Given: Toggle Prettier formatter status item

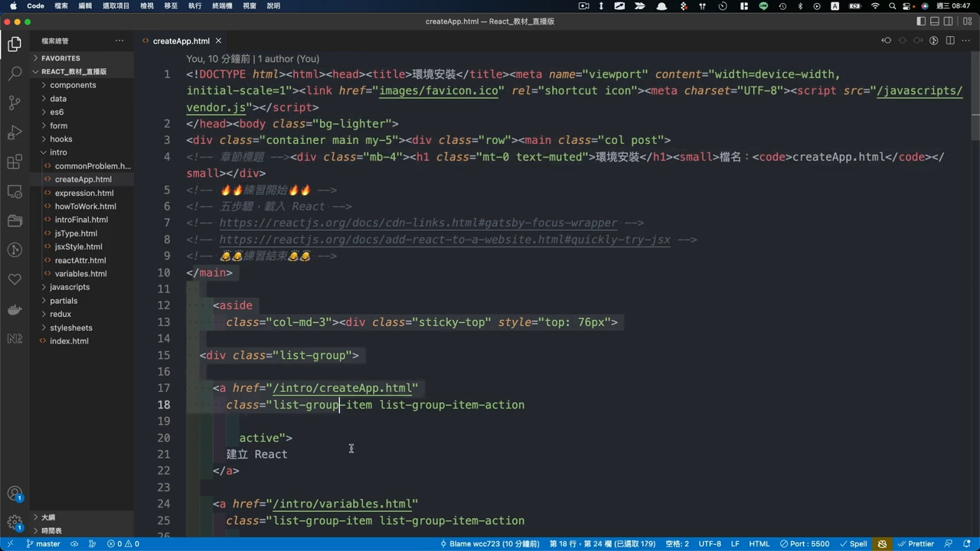Looking at the screenshot, I should coord(916,543).
